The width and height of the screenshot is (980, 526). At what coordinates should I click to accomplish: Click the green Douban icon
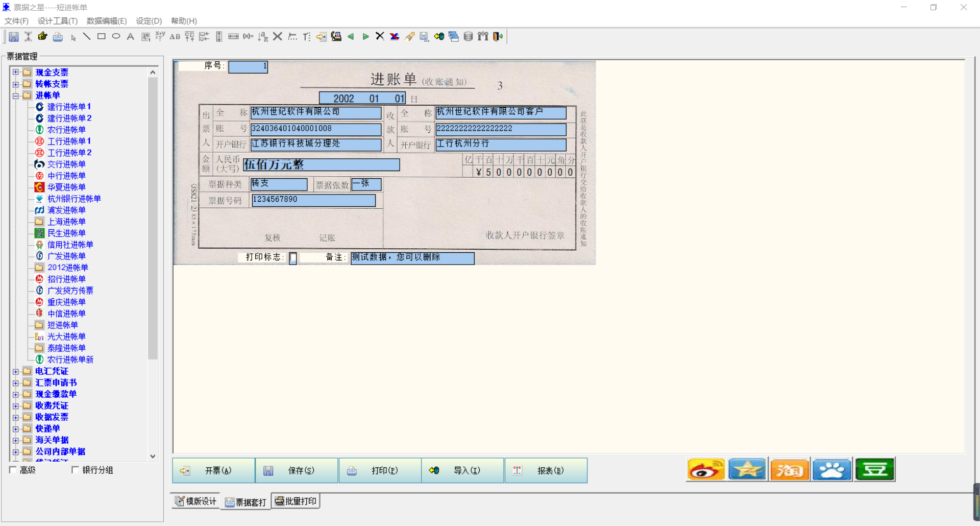[x=875, y=469]
